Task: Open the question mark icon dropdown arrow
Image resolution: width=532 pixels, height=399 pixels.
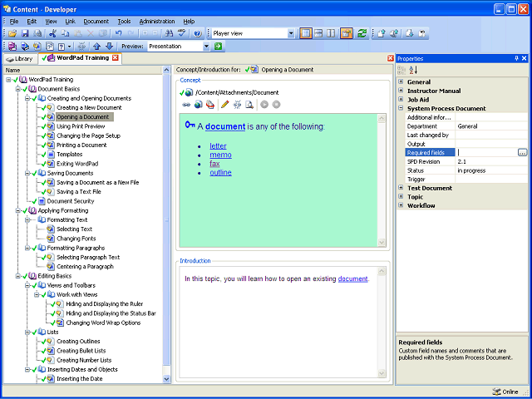Action: [x=70, y=47]
